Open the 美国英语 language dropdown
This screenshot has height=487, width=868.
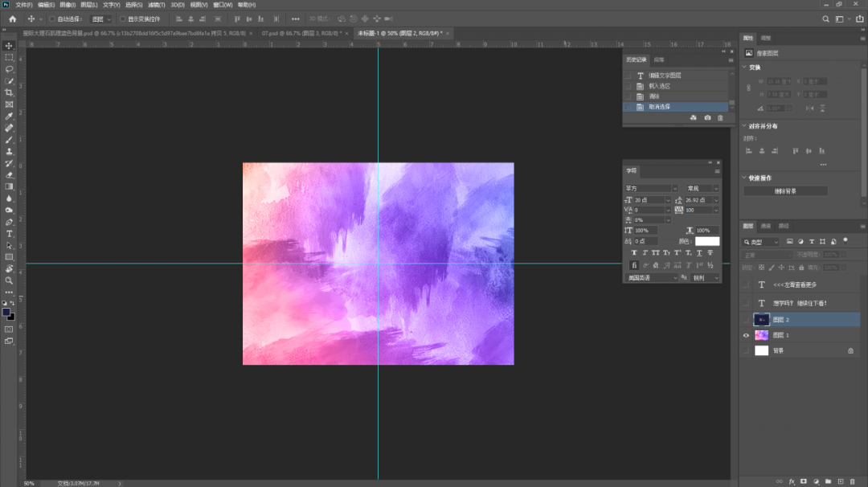coord(651,278)
